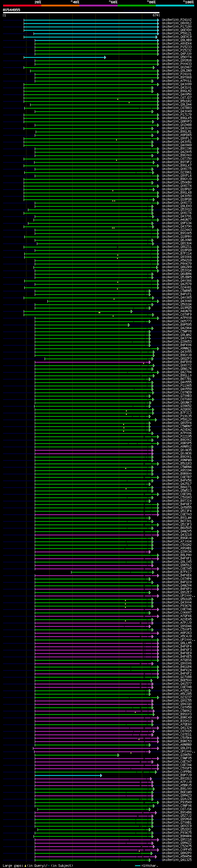Open hit UniRef100_P11965
The width and height of the screenshot is (197, 868).
[x=176, y=386]
